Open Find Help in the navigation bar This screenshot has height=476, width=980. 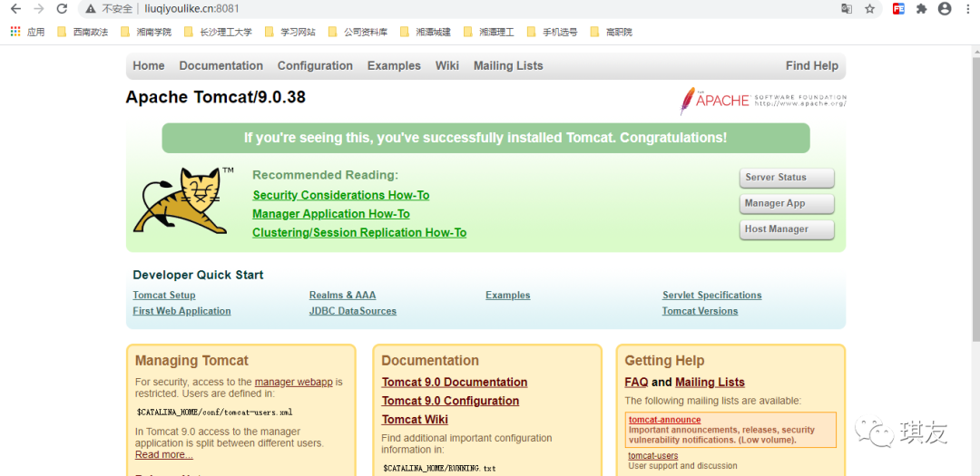(x=812, y=65)
